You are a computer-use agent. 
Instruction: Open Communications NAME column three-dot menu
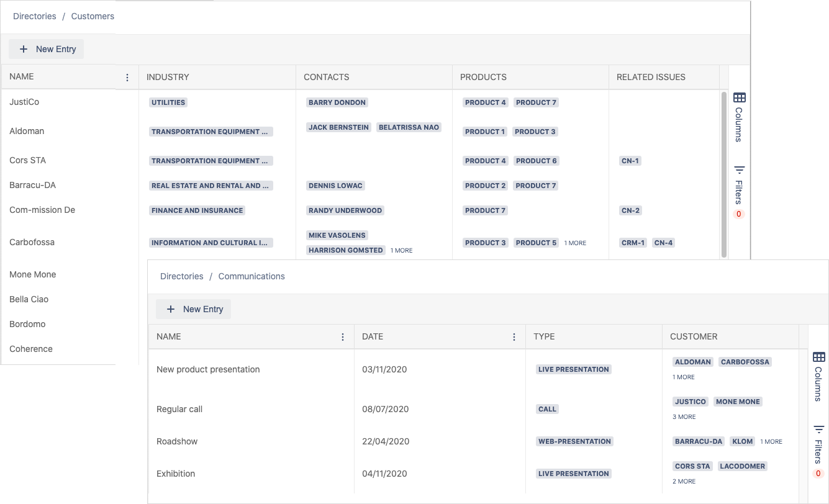(x=343, y=337)
